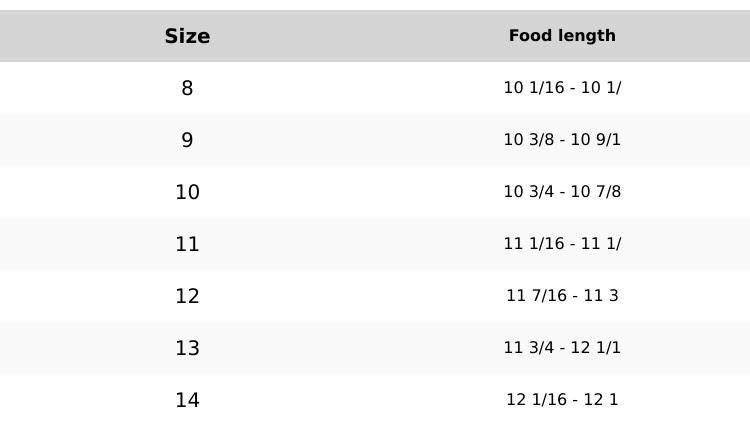Highlight the shaded table row for size 13

[375, 348]
